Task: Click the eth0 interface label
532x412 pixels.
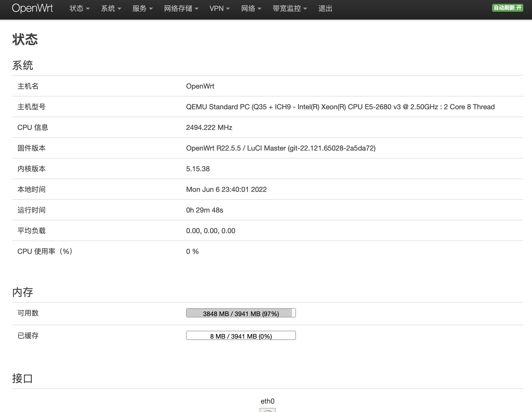Action: click(x=267, y=401)
